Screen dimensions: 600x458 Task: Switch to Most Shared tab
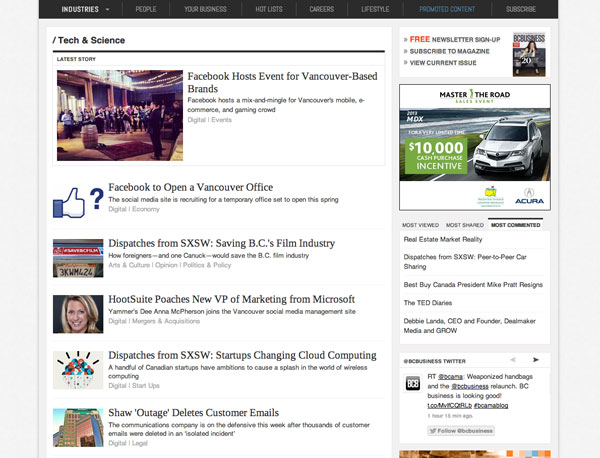pos(465,225)
